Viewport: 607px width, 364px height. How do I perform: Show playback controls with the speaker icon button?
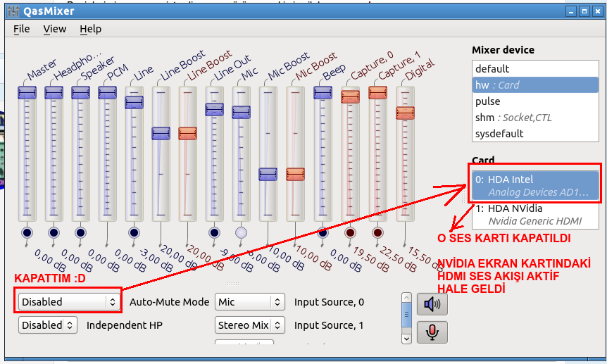pos(432,304)
